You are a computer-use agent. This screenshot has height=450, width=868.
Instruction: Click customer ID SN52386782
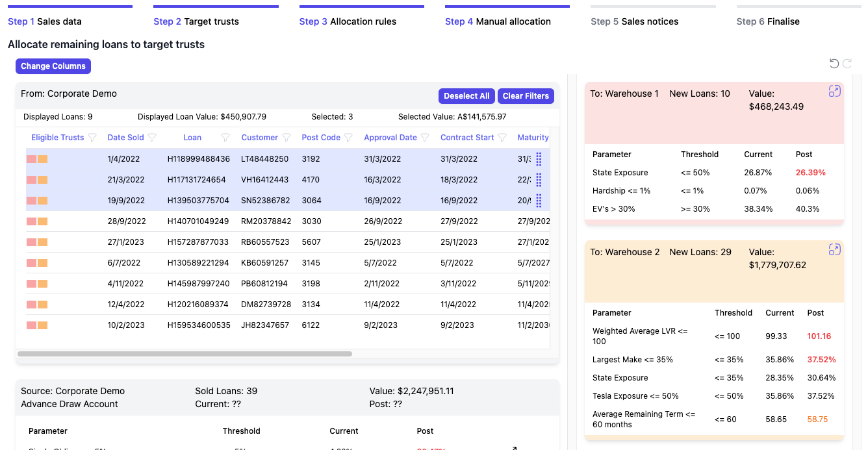[x=266, y=201]
